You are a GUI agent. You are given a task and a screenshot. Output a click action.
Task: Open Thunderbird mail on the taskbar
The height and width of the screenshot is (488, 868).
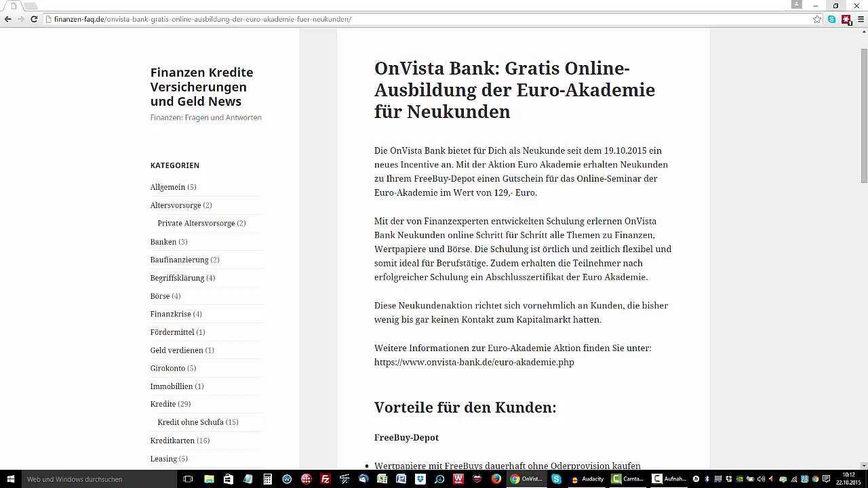click(364, 479)
